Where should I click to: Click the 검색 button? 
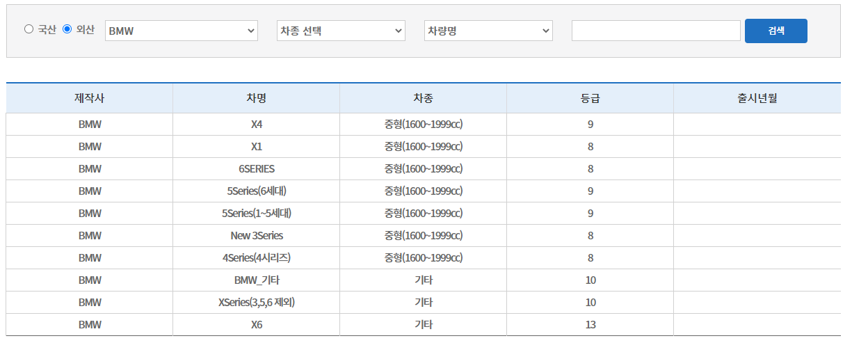pos(776,31)
